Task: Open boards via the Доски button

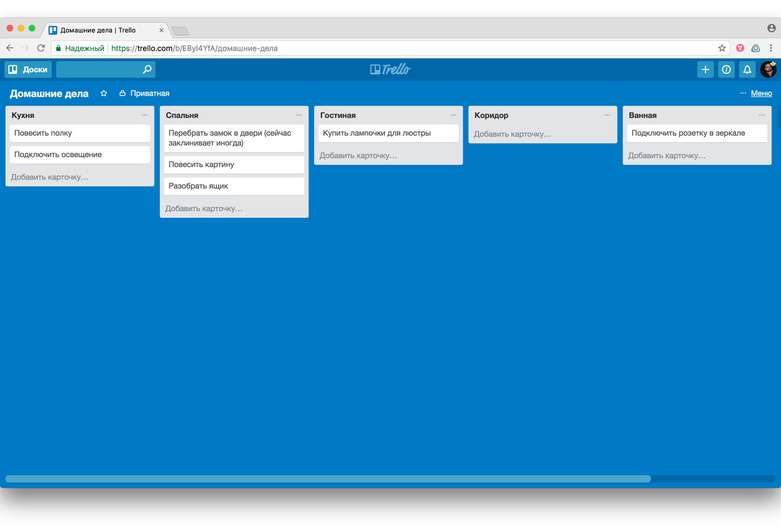Action: coord(28,69)
